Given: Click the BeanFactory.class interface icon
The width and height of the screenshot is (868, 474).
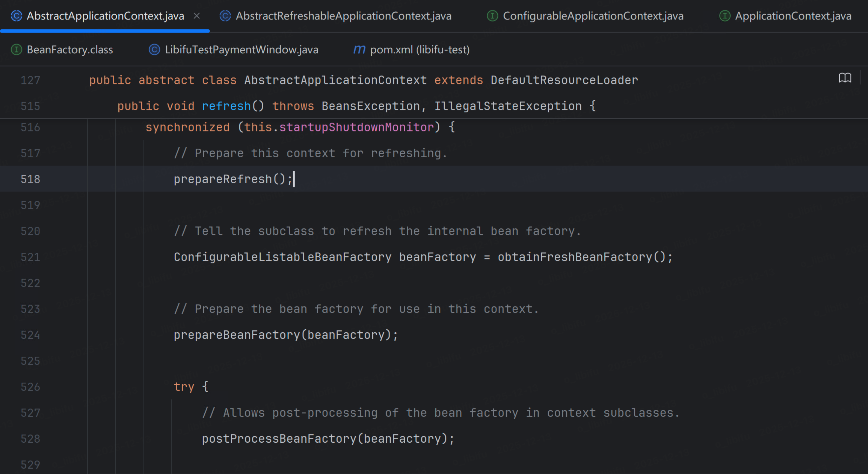Looking at the screenshot, I should click(x=16, y=50).
